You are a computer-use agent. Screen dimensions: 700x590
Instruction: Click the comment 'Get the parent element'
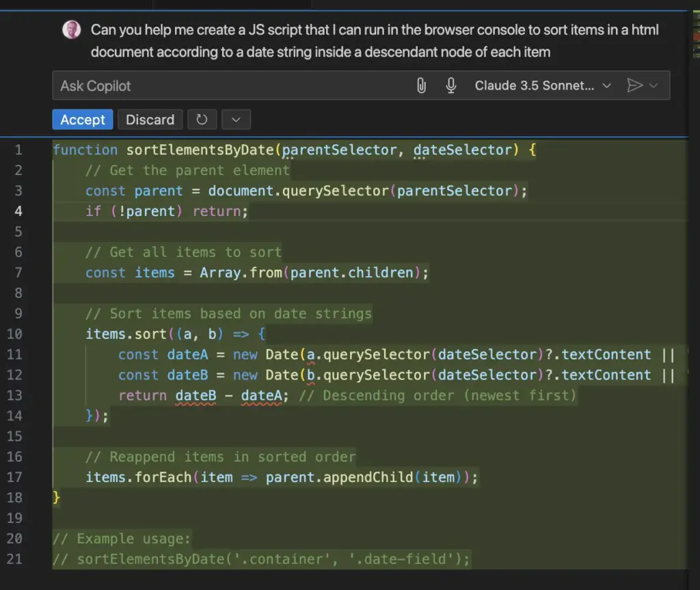187,170
